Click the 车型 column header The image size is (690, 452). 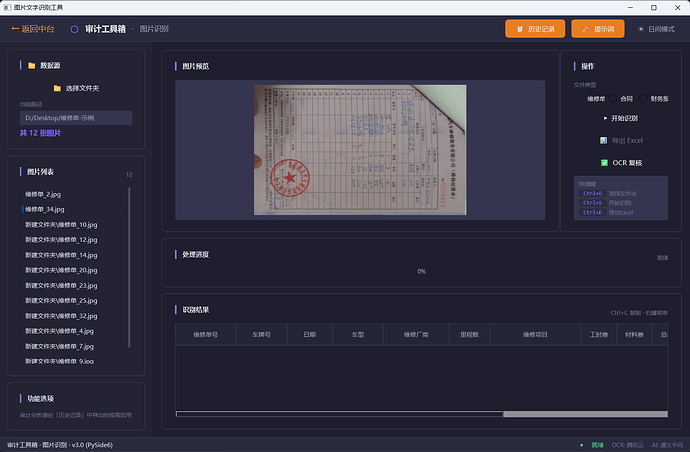tap(358, 334)
